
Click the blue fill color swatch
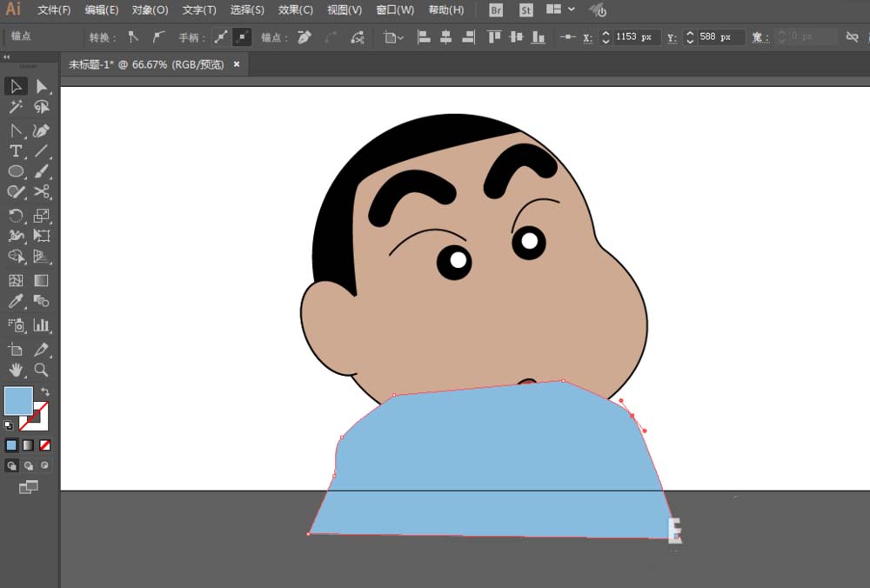(18, 401)
